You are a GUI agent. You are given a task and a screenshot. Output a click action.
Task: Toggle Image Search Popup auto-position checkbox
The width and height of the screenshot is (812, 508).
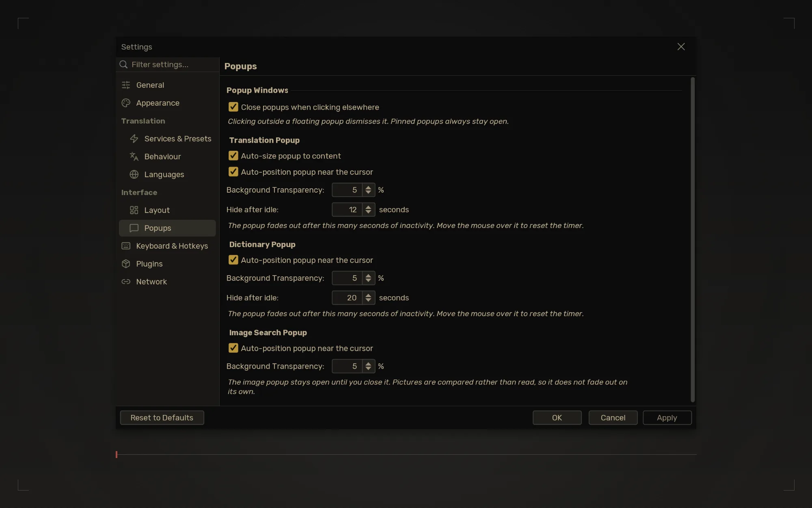(x=233, y=348)
